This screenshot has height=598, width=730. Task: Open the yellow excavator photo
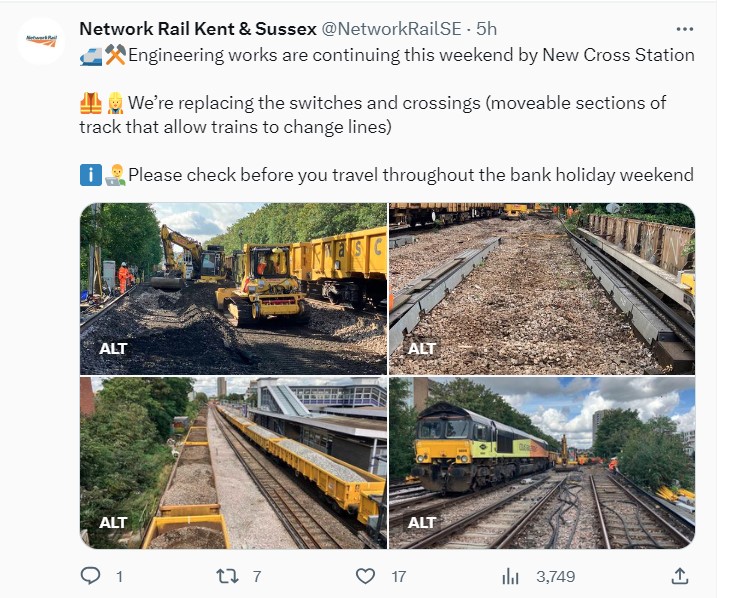tap(233, 280)
